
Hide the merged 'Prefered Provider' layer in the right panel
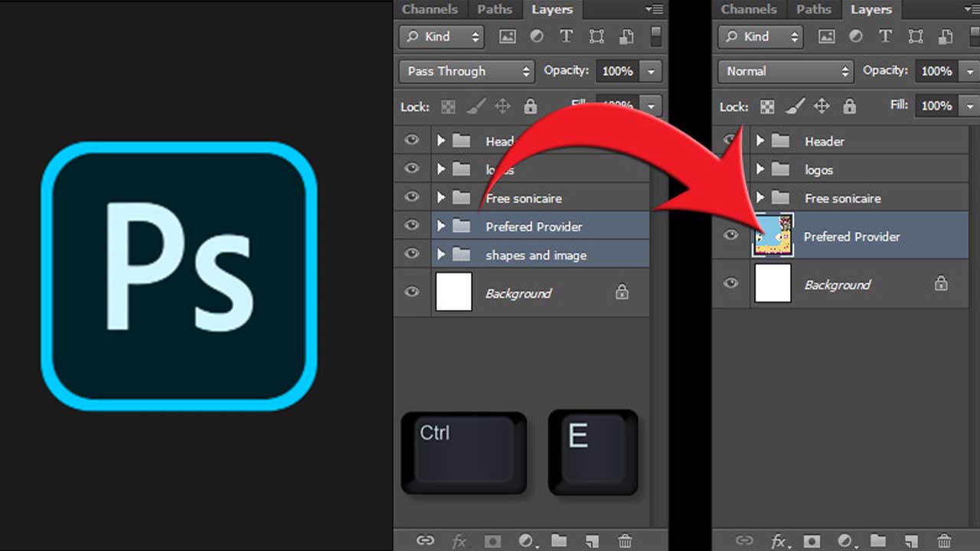click(731, 235)
